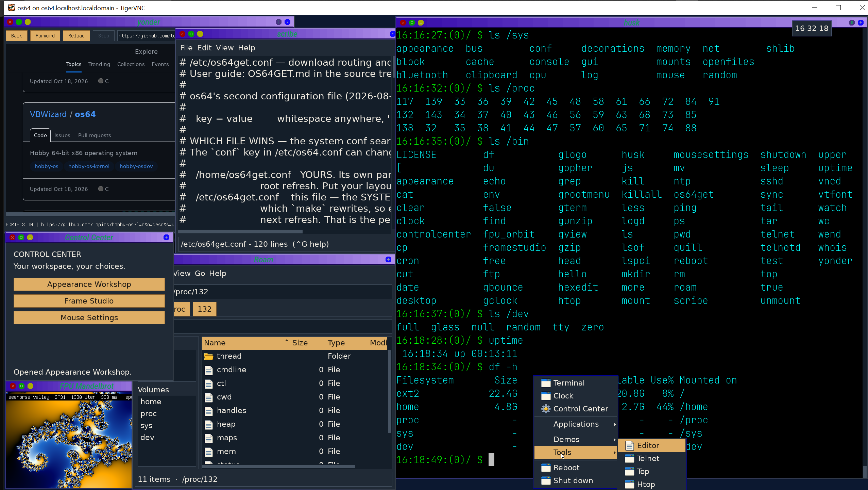Click the blue plus button on Roam titlebar

pos(388,259)
